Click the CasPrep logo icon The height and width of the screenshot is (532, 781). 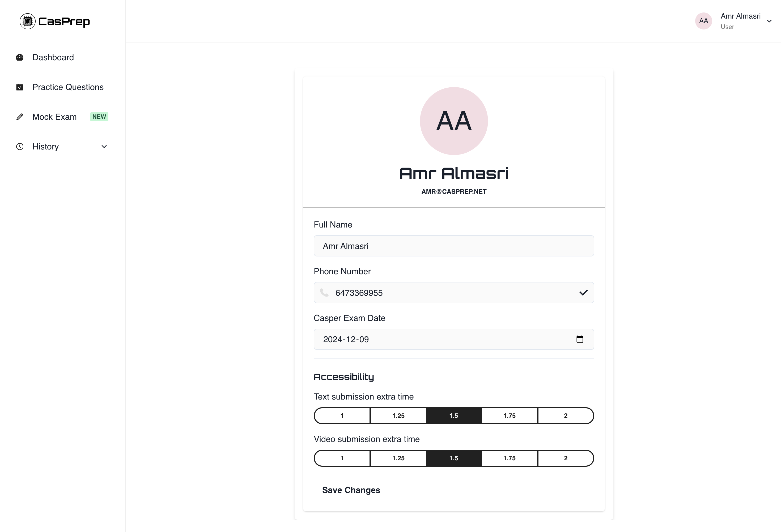27,21
